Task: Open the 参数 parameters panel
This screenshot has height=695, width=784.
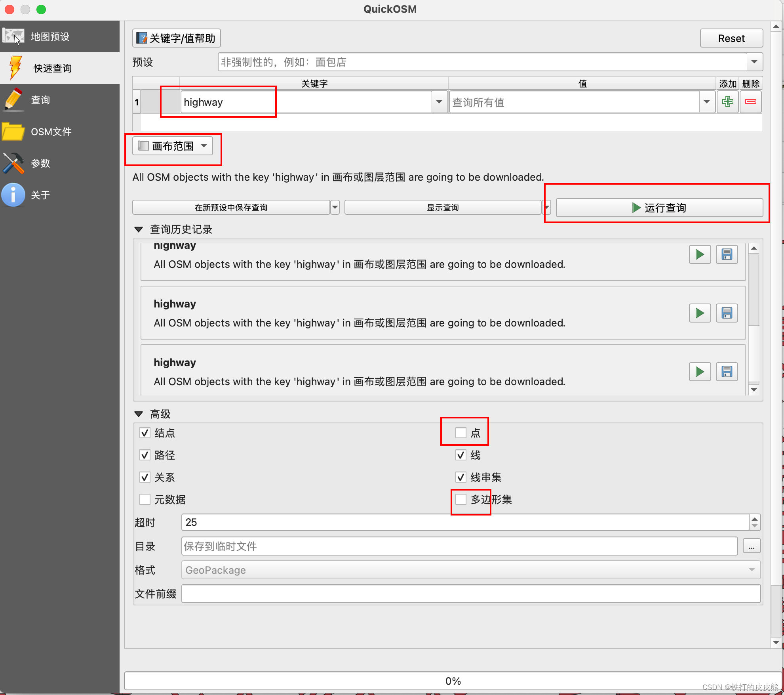Action: click(59, 163)
